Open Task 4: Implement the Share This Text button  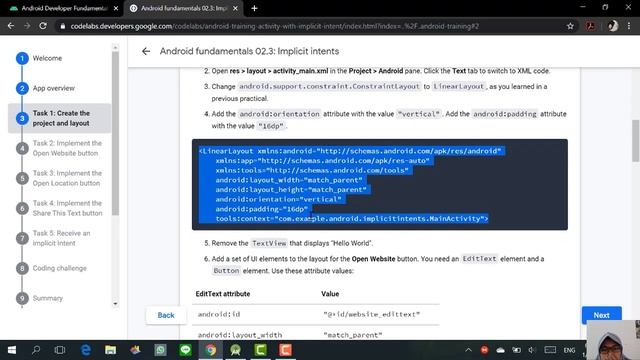pyautogui.click(x=67, y=208)
